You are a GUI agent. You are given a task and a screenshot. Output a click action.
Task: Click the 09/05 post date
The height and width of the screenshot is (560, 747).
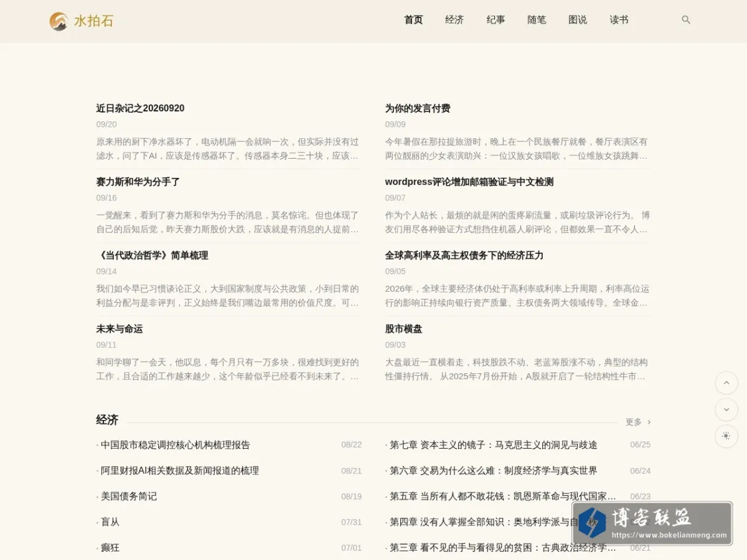tap(395, 271)
